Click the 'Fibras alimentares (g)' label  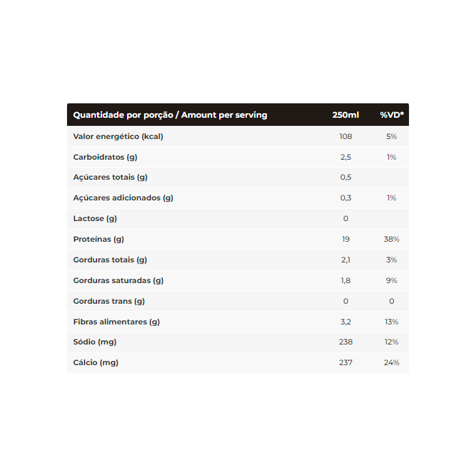tap(116, 322)
